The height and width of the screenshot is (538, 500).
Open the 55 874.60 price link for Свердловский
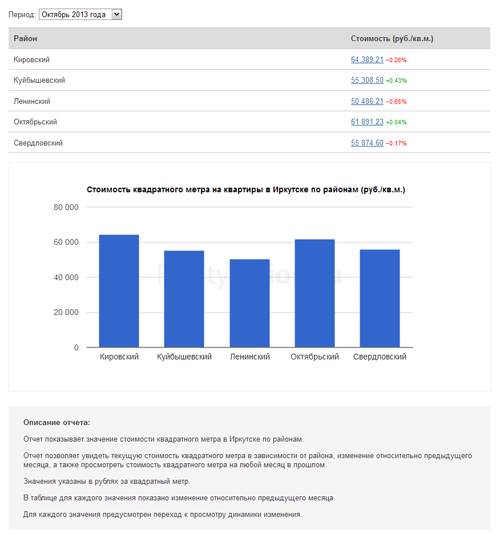[367, 143]
